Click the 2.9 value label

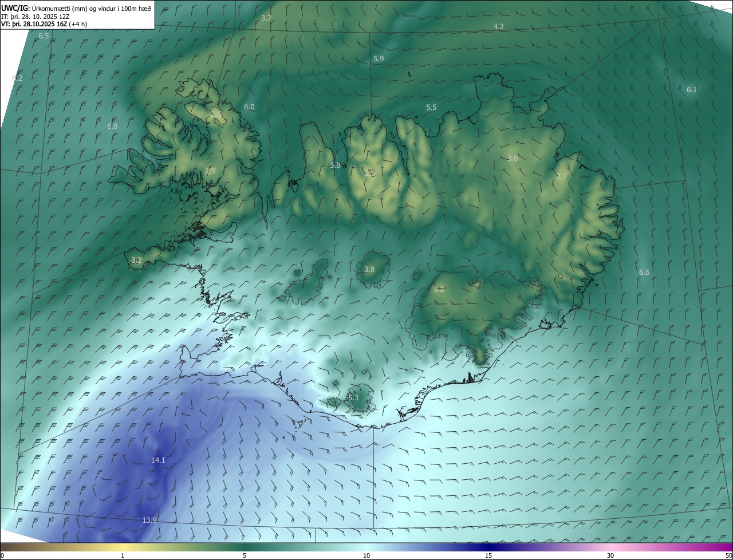tap(210, 171)
